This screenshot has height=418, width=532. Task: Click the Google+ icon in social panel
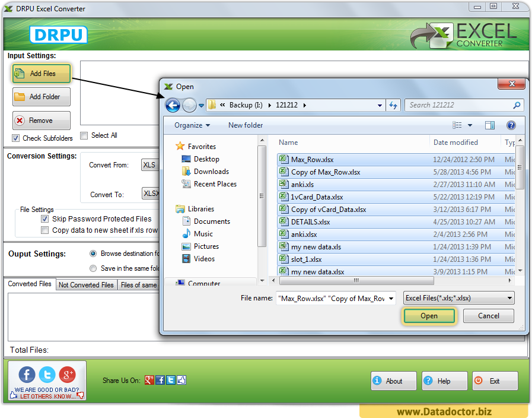pos(68,375)
